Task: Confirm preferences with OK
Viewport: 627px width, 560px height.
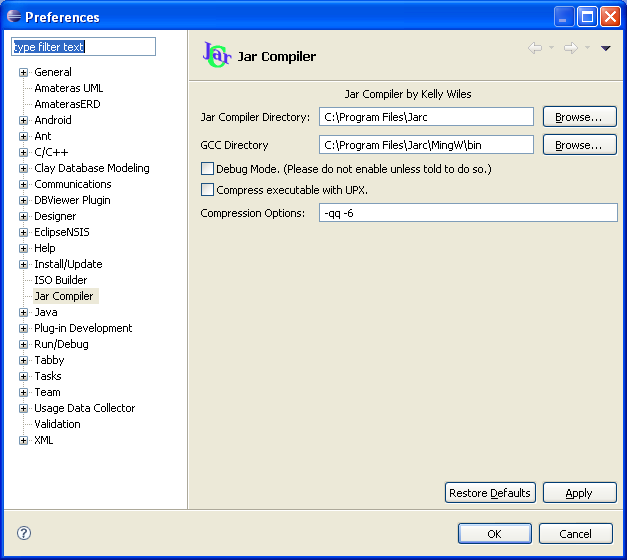Action: [495, 534]
